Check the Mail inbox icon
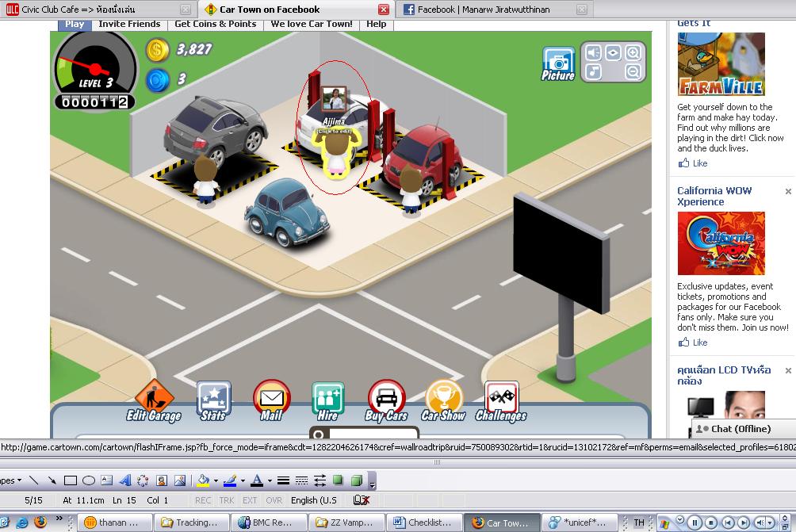 coord(271,400)
